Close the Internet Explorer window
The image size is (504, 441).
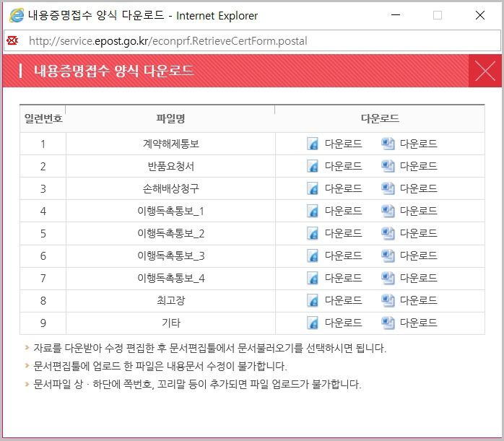pyautogui.click(x=480, y=15)
